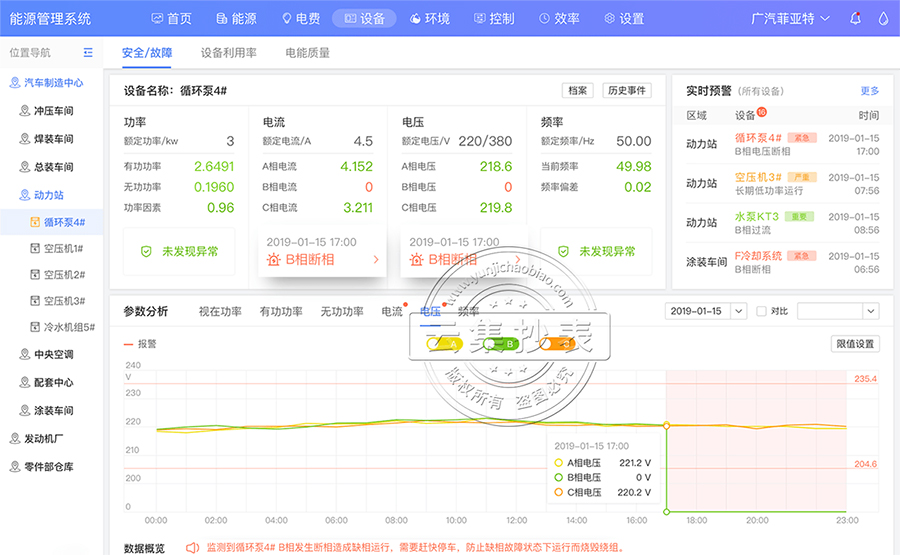Open the 2019-01-15 date dropdown
The image size is (900, 555).
[x=705, y=311]
